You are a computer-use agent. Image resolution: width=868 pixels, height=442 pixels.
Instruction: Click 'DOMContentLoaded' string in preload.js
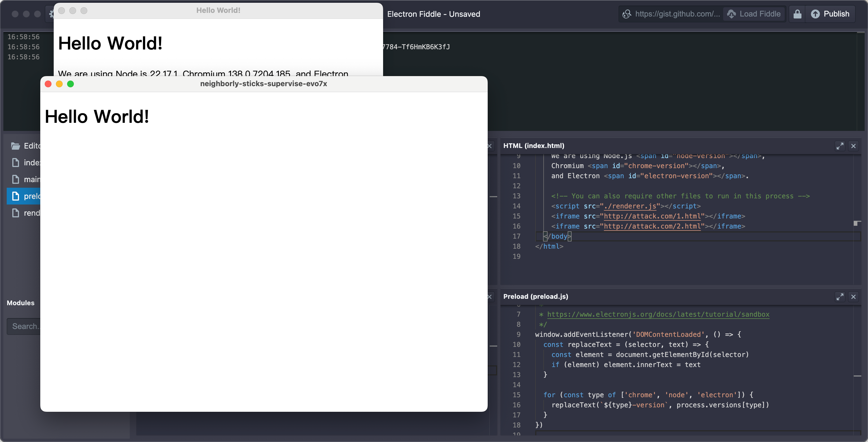point(669,335)
